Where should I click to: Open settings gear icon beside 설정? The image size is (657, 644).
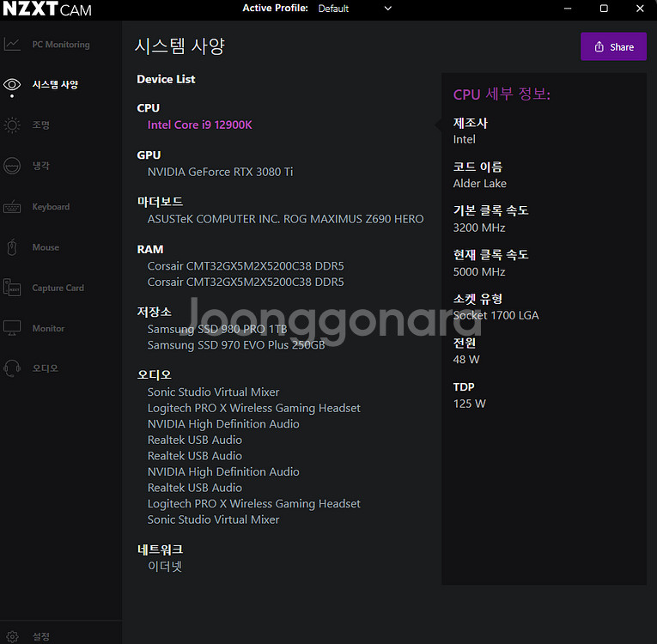(12, 637)
